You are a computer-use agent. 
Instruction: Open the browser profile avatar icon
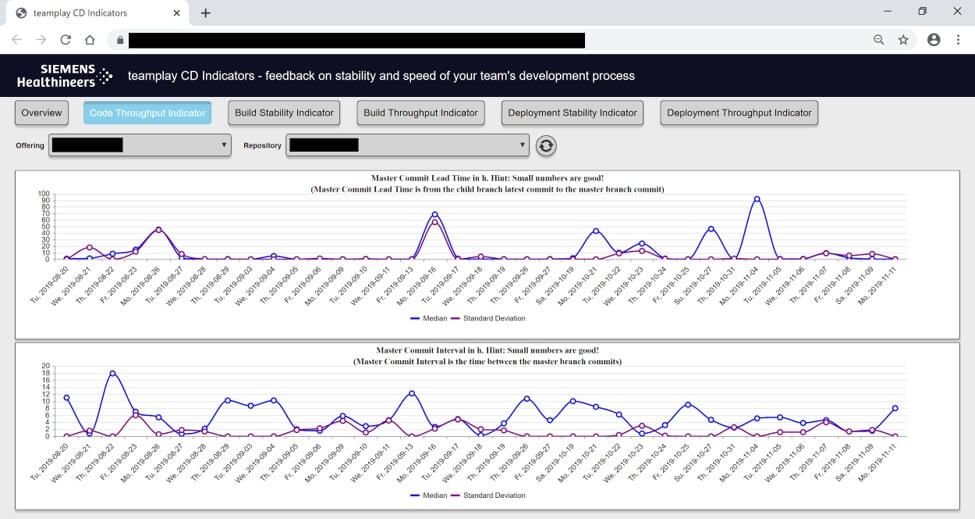point(933,40)
